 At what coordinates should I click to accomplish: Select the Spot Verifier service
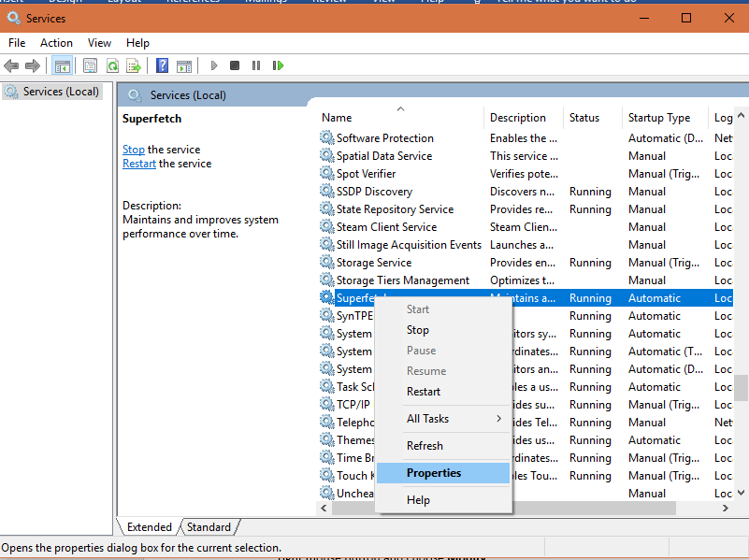pos(526,173)
